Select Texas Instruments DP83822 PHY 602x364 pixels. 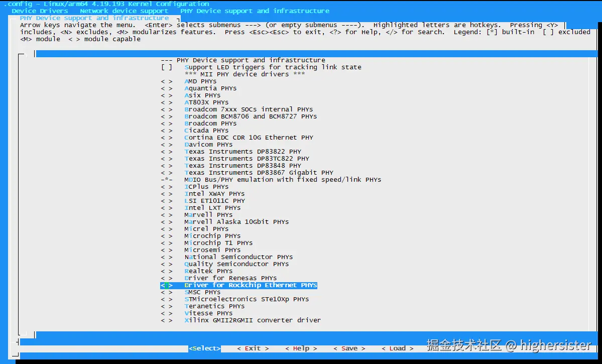[x=231, y=152]
